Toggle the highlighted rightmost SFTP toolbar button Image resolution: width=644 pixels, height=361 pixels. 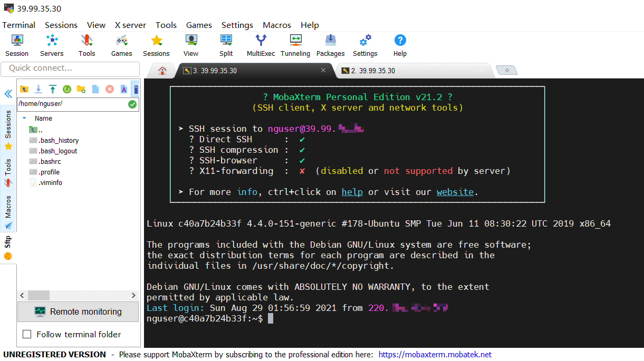(x=136, y=89)
